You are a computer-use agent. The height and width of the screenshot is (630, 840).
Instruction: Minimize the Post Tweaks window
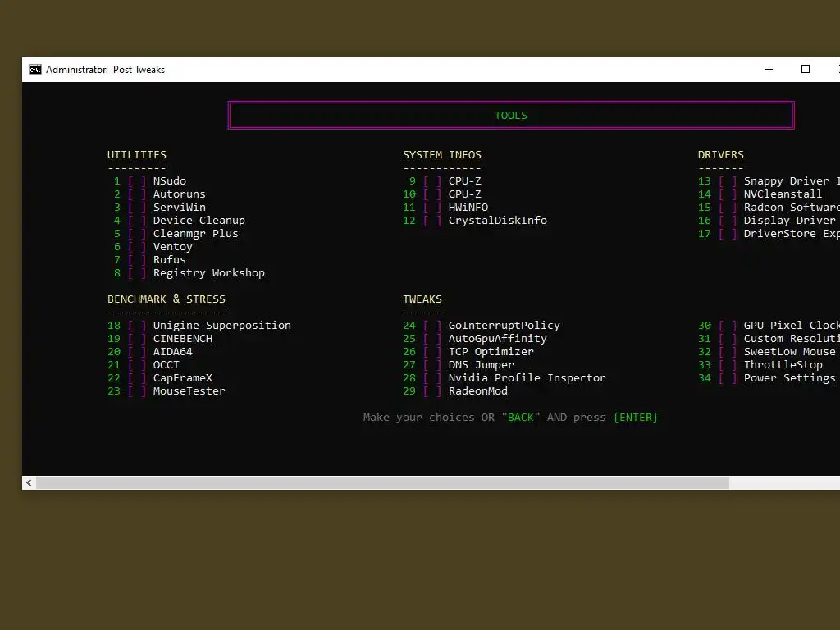[768, 69]
